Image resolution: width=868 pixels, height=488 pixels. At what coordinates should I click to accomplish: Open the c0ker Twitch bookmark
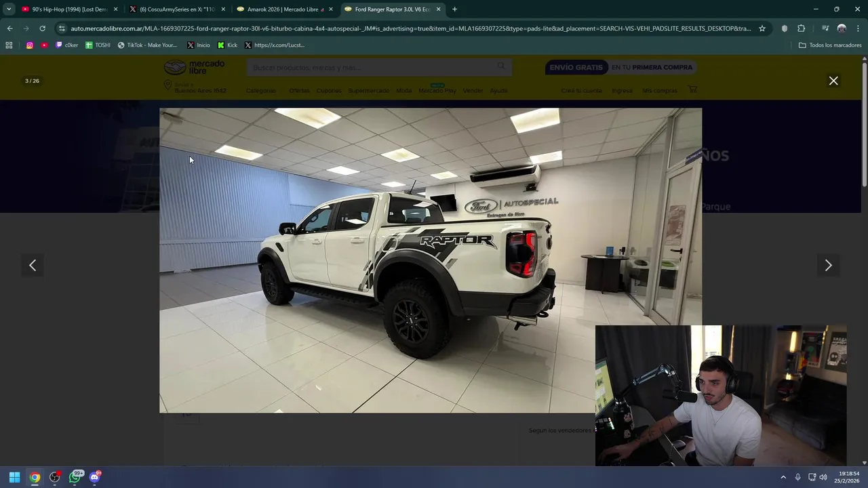pos(66,45)
